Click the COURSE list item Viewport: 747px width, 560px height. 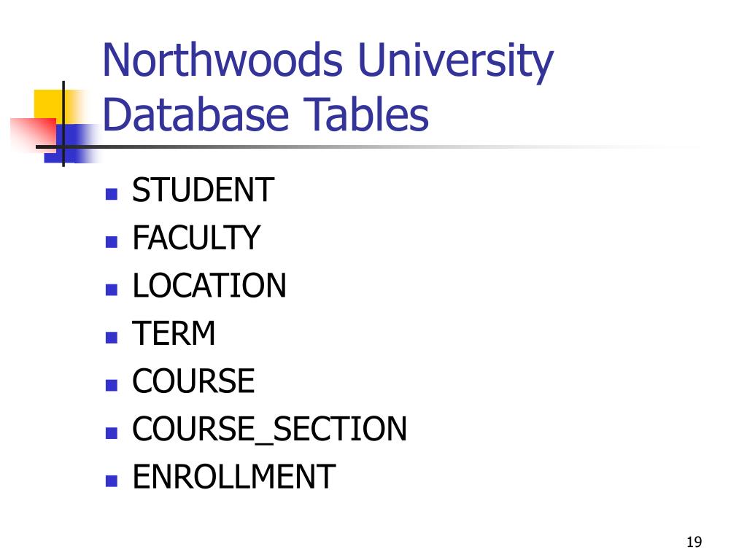[193, 381]
